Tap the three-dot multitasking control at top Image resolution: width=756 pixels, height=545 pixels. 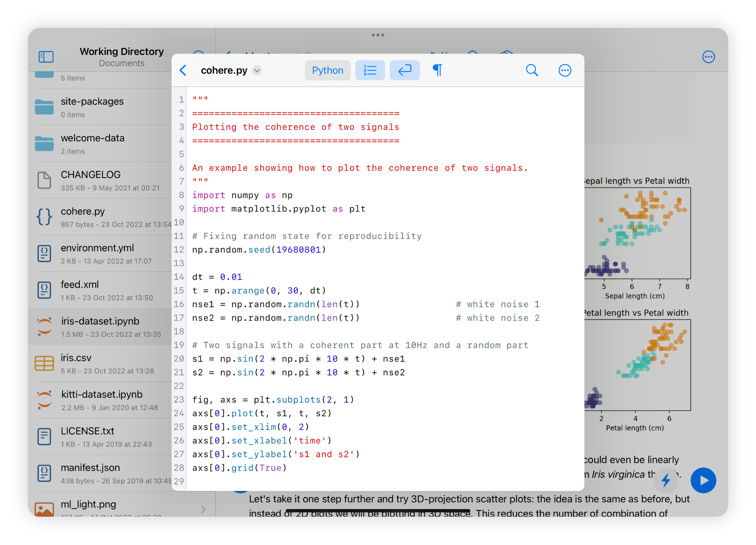click(378, 35)
